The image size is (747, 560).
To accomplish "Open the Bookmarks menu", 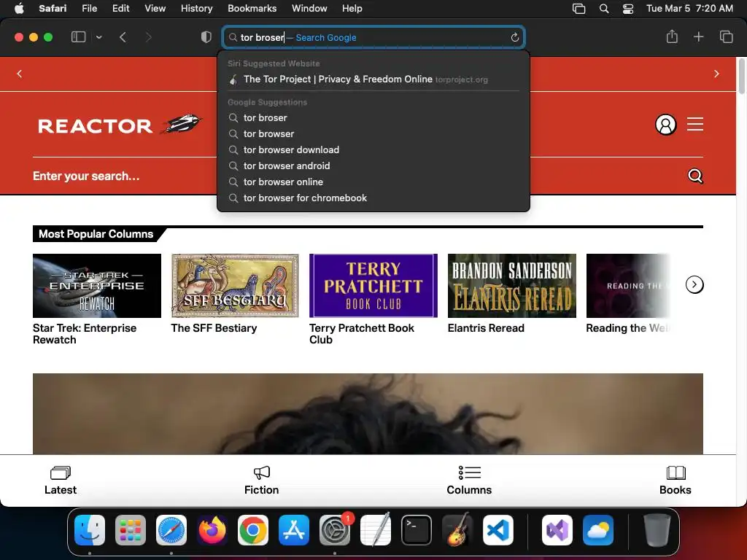I will [x=252, y=8].
